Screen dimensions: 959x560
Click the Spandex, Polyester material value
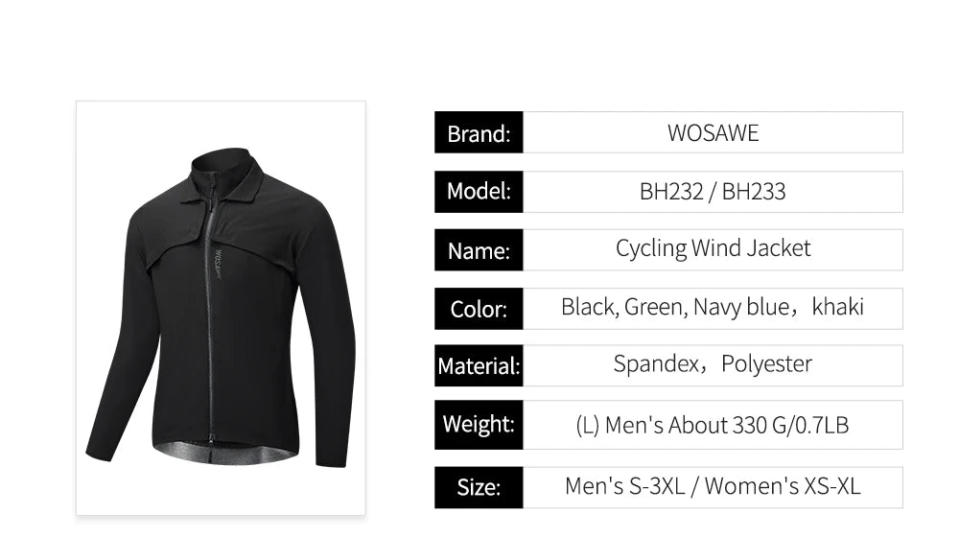click(713, 364)
